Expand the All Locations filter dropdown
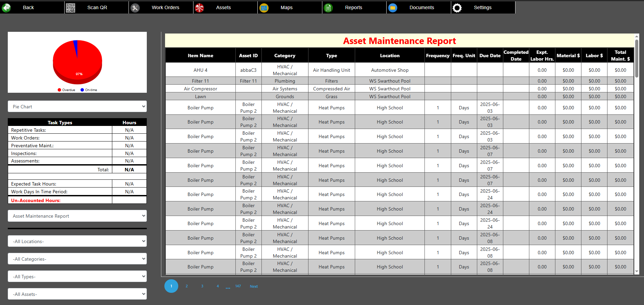 pyautogui.click(x=77, y=241)
